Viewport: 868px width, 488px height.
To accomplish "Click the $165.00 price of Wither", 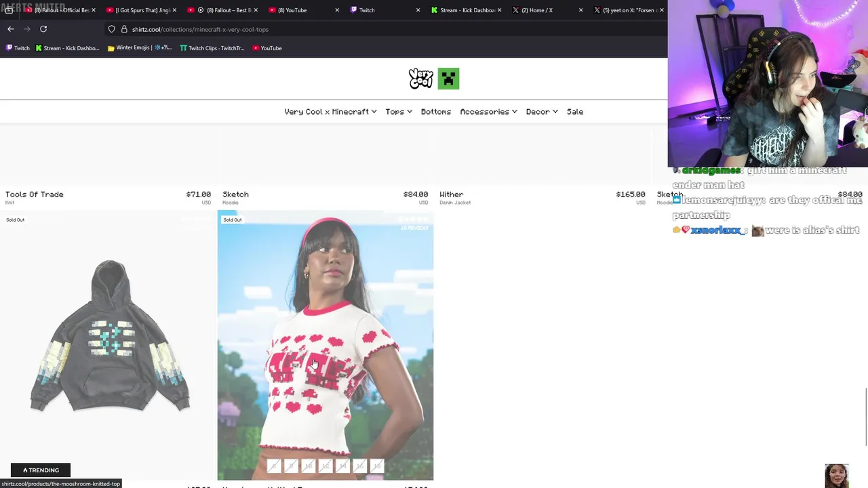I will pos(631,195).
